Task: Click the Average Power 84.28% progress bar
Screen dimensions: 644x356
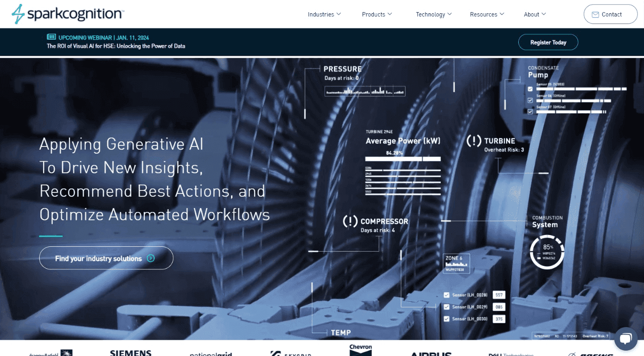Action: click(403, 159)
